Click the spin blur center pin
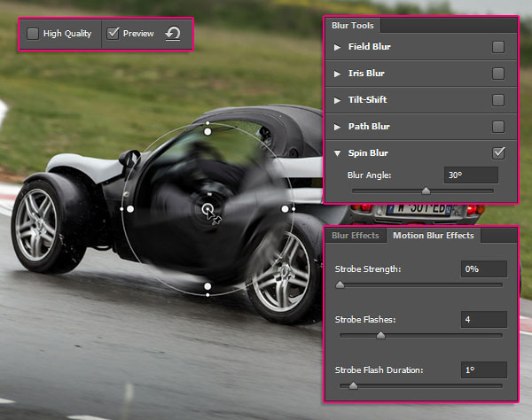The height and width of the screenshot is (420, 532). click(207, 209)
